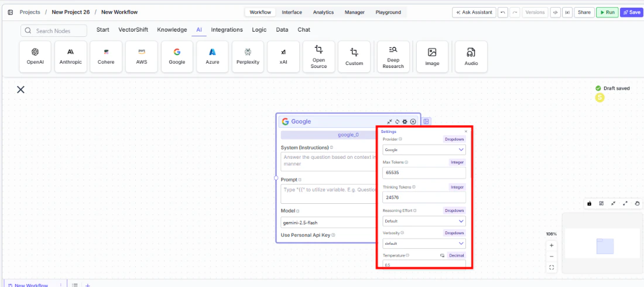Add an OpenAI node

click(x=35, y=57)
